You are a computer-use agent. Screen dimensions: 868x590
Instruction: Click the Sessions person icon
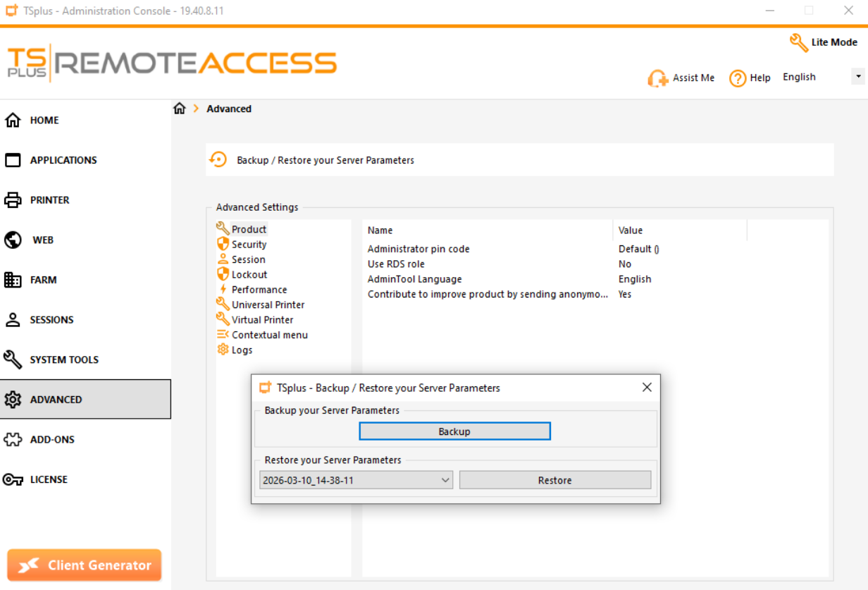[13, 320]
